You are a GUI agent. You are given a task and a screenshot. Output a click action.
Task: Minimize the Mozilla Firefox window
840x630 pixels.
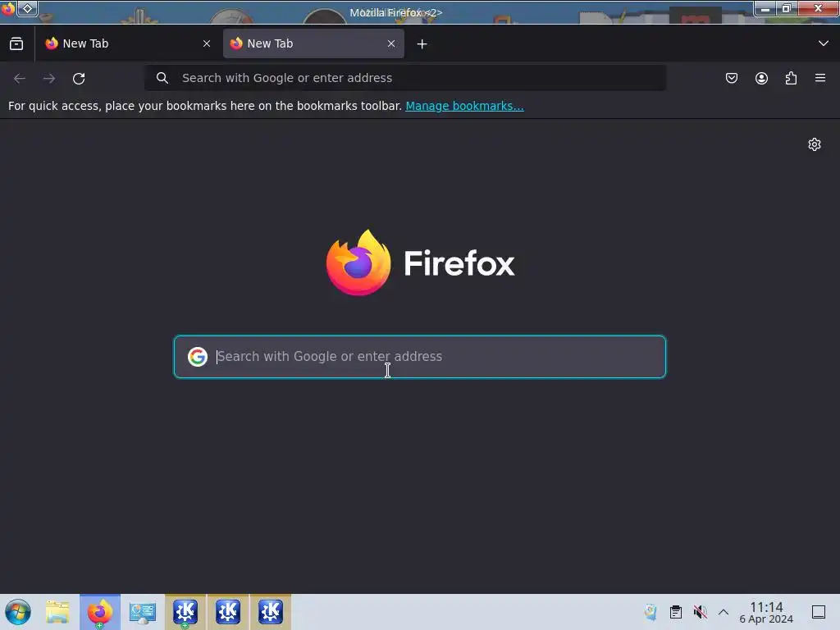pyautogui.click(x=765, y=8)
